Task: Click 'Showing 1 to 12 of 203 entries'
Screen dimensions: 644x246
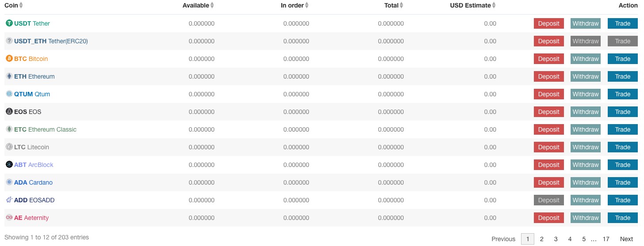Action: click(x=46, y=237)
